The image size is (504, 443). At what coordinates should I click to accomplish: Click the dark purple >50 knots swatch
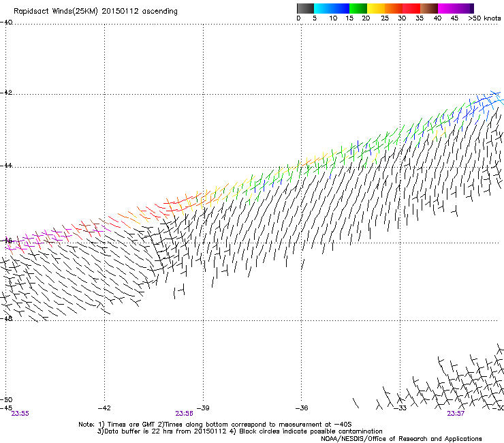pos(472,8)
